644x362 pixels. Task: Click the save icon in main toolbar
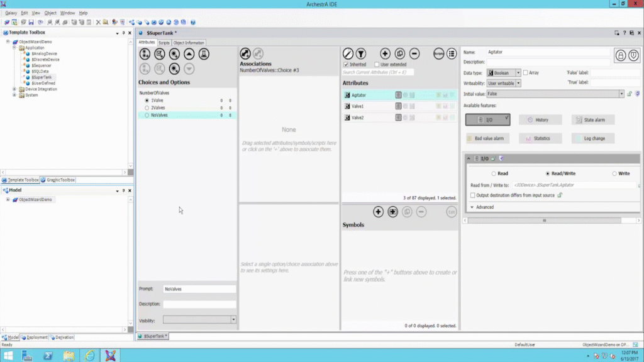(x=31, y=22)
